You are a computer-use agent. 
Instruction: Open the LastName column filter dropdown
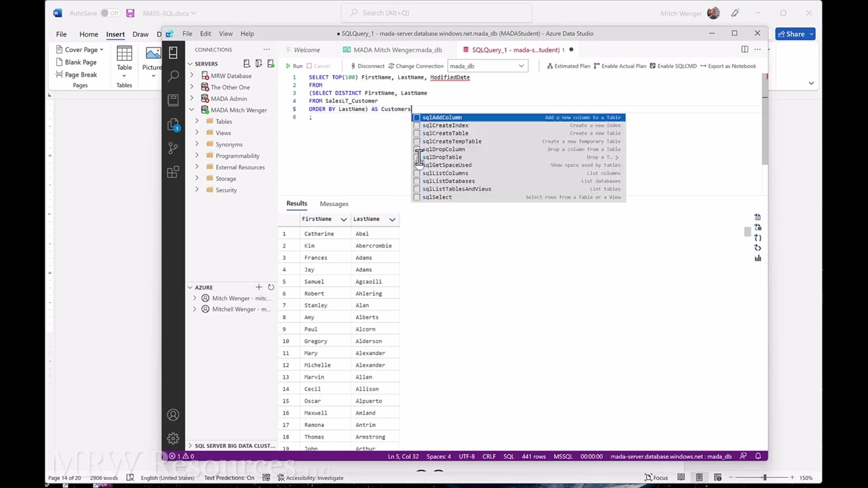392,219
